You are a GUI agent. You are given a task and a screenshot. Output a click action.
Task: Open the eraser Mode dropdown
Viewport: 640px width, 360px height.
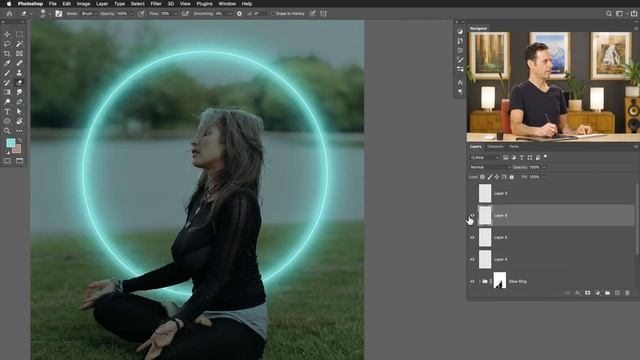[x=89, y=13]
